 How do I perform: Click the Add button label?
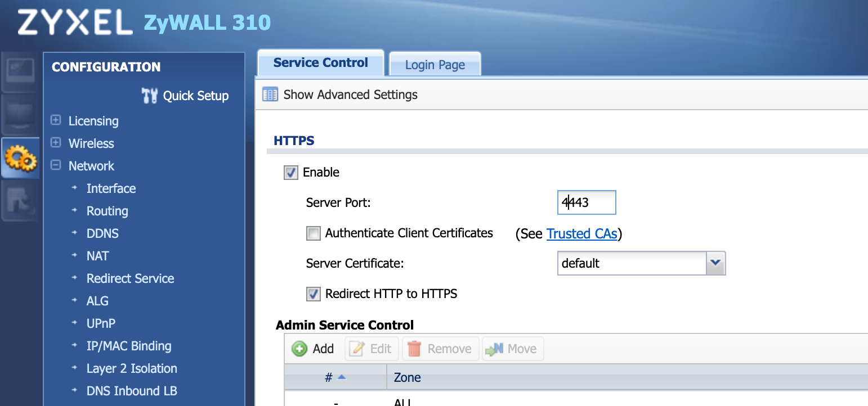pyautogui.click(x=323, y=349)
